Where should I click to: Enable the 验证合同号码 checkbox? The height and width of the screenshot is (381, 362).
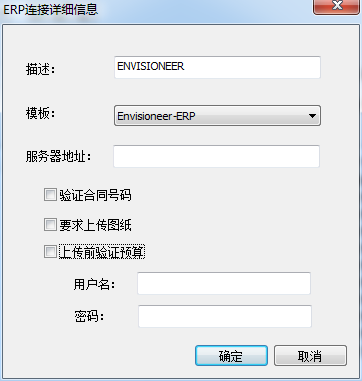pyautogui.click(x=50, y=195)
